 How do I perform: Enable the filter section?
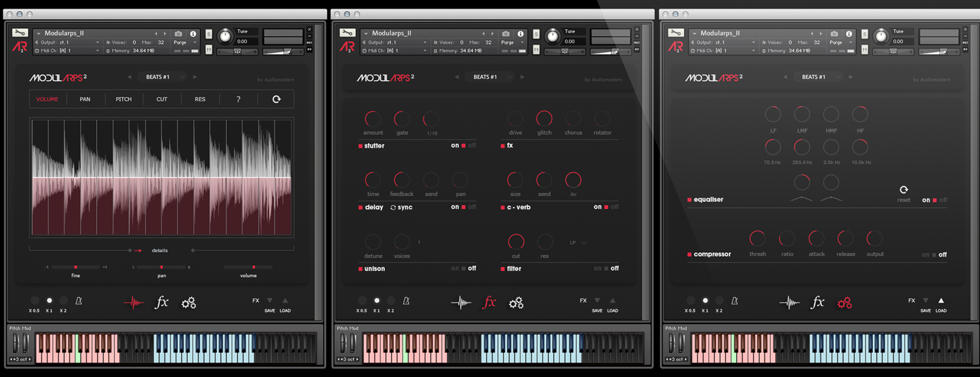(597, 269)
